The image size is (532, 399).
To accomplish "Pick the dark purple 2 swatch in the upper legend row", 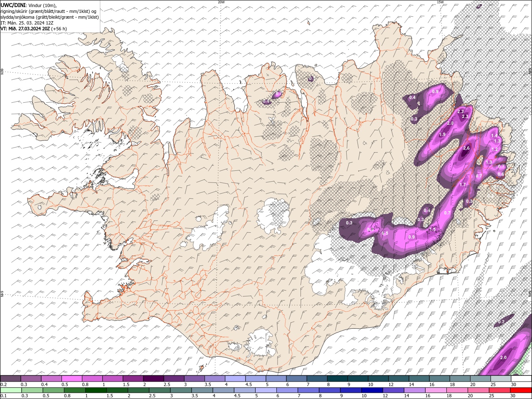I will coord(153,379).
